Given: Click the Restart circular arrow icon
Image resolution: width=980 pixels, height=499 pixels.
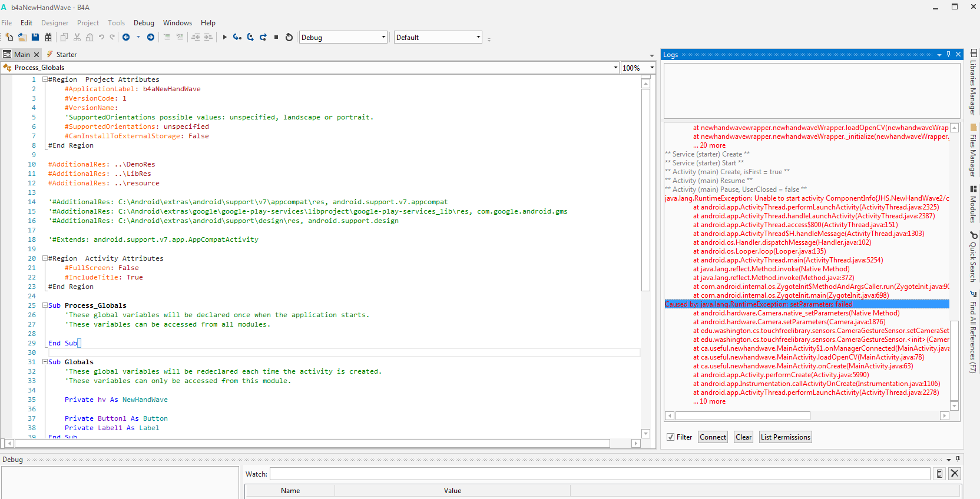Looking at the screenshot, I should [289, 37].
